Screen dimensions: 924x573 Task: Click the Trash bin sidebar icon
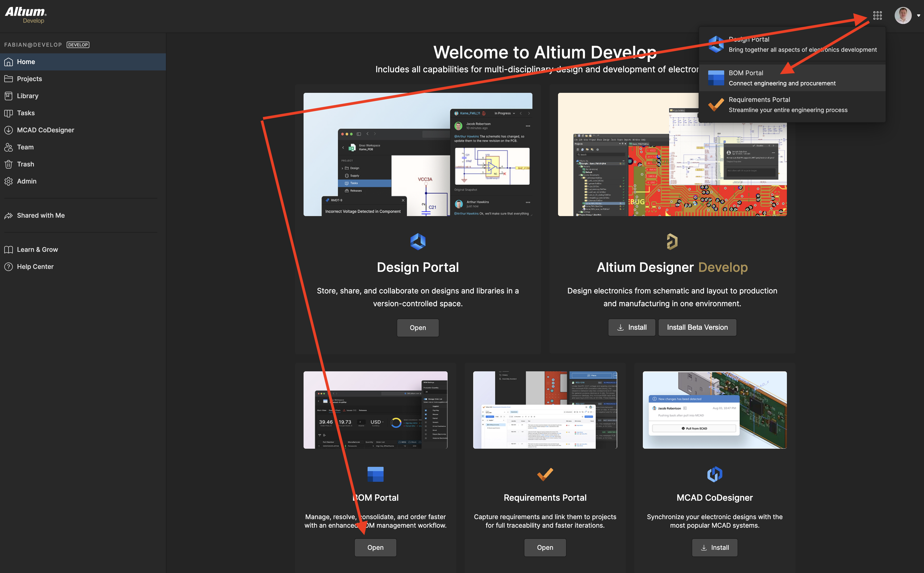pos(8,164)
